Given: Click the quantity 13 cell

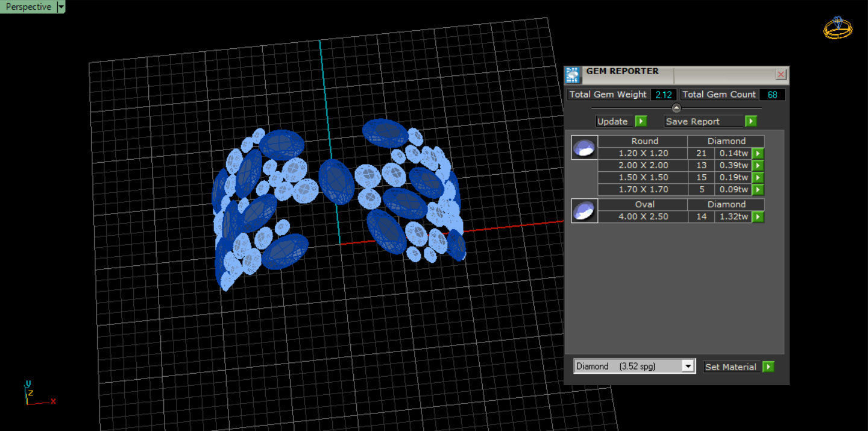Looking at the screenshot, I should (701, 165).
